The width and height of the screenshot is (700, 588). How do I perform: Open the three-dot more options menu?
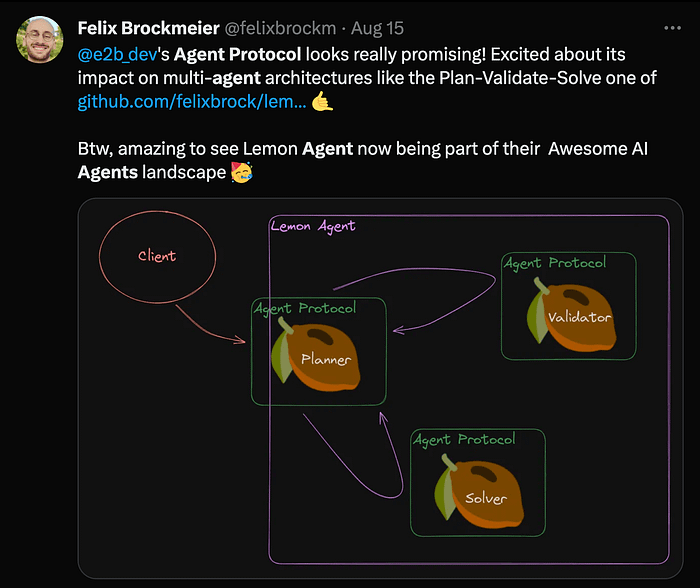[672, 28]
